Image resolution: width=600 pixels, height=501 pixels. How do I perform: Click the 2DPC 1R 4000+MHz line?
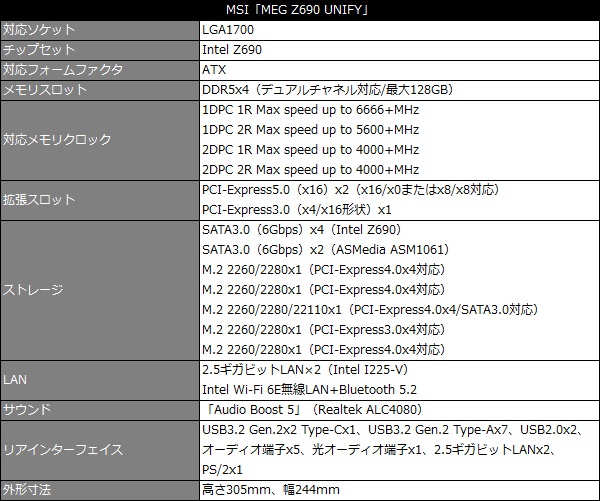tap(310, 150)
